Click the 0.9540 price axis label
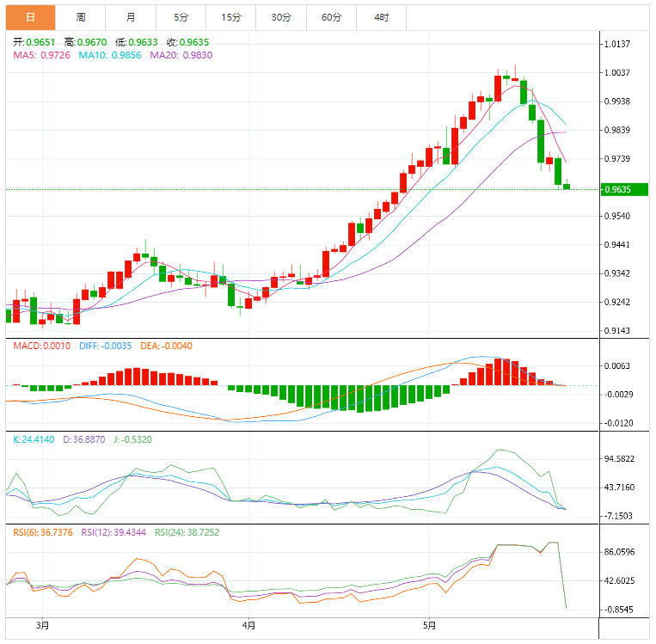 (617, 217)
